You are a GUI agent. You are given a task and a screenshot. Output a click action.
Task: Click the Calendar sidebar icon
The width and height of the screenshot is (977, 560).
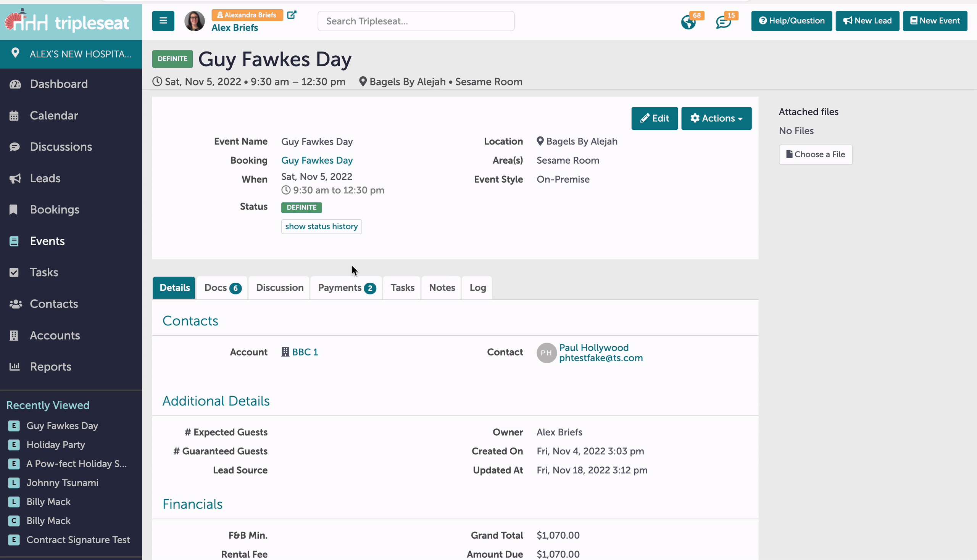14,115
